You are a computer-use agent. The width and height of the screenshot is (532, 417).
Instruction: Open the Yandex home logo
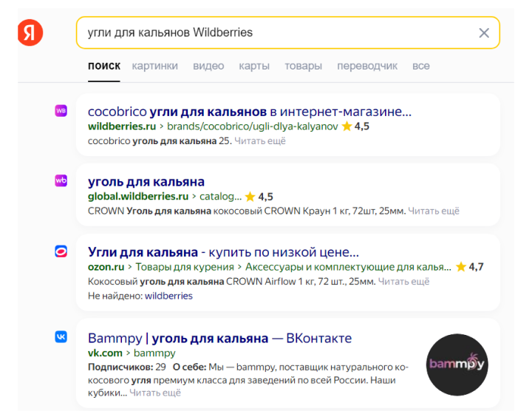click(x=30, y=33)
